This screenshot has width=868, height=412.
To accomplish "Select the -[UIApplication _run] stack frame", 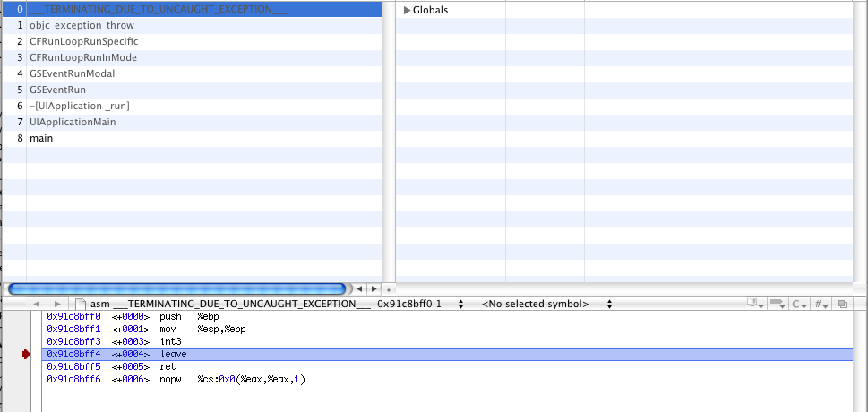I will coord(192,106).
